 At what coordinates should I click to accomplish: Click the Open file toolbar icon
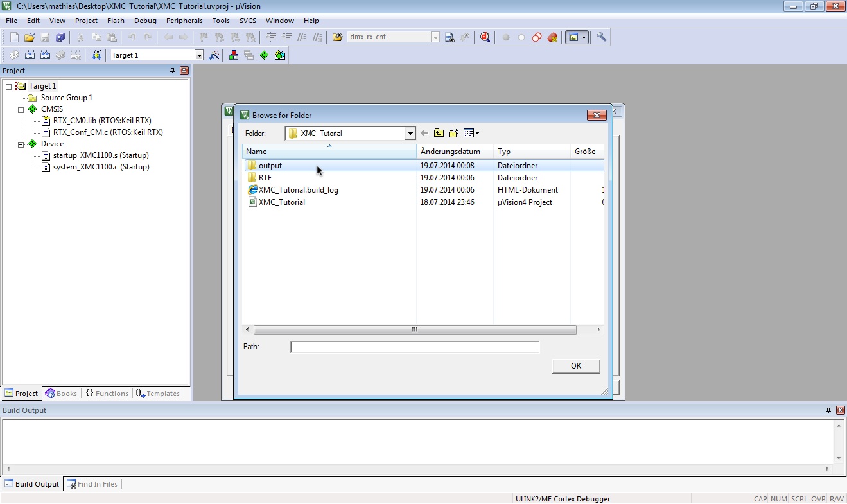pyautogui.click(x=30, y=37)
